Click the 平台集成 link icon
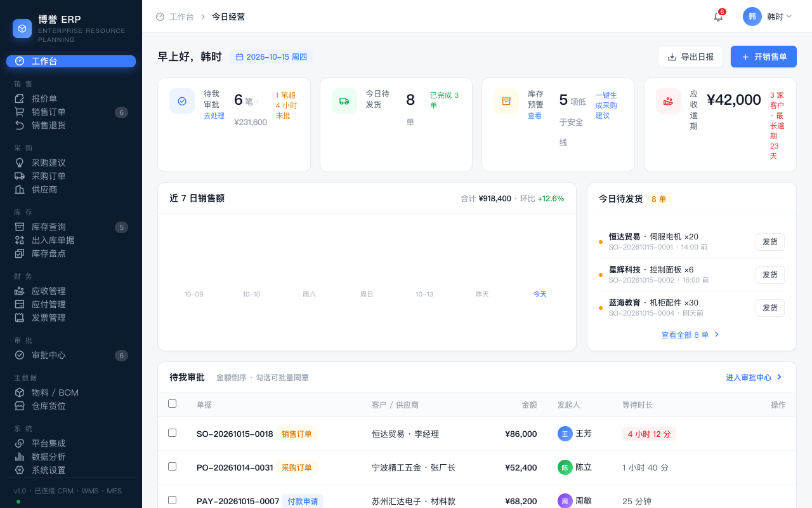Viewport: 812px width, 508px height. point(20,443)
